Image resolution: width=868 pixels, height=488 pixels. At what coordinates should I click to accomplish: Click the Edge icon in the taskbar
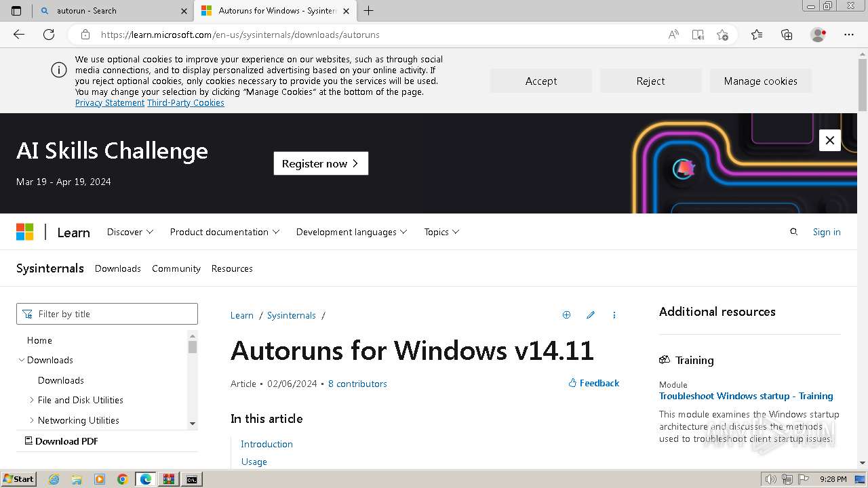click(145, 479)
